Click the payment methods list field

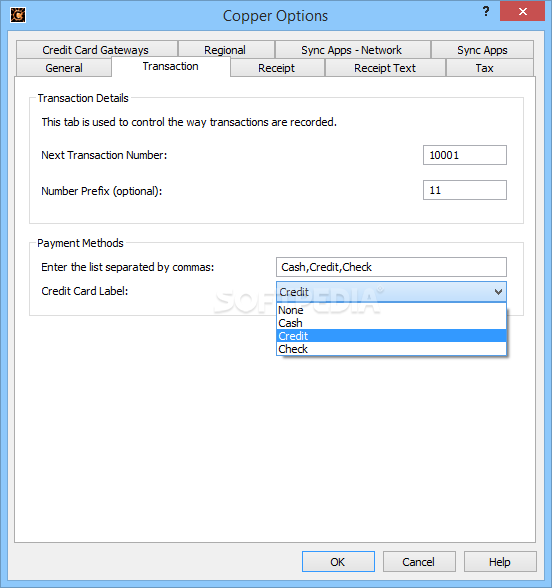[x=391, y=267]
